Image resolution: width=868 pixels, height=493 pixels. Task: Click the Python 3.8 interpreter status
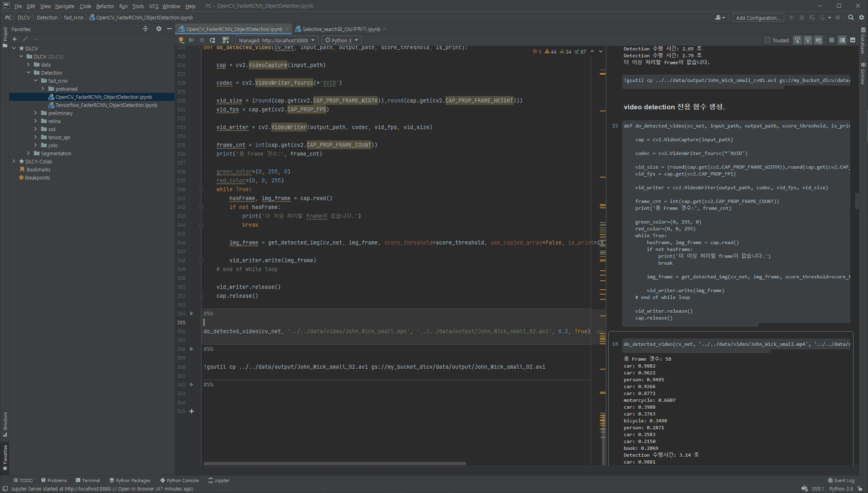click(841, 489)
